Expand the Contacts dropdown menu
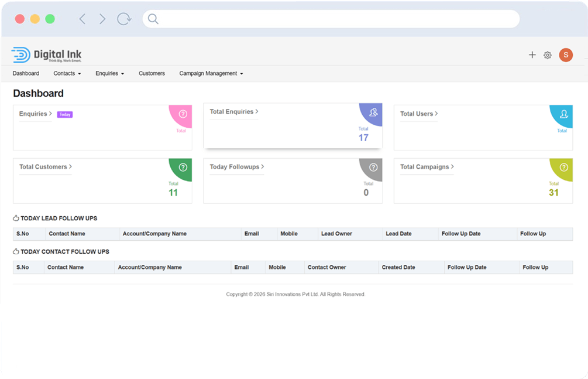The height and width of the screenshot is (379, 588). point(67,74)
